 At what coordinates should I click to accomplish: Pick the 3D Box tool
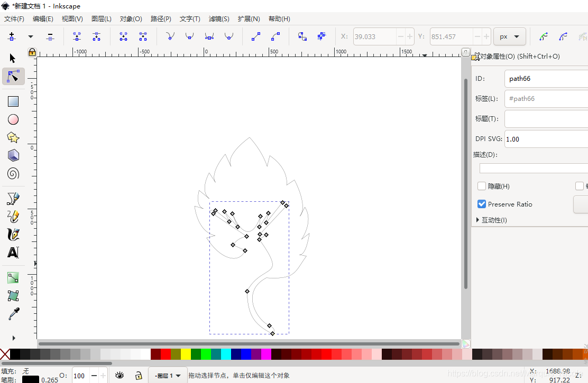click(13, 155)
